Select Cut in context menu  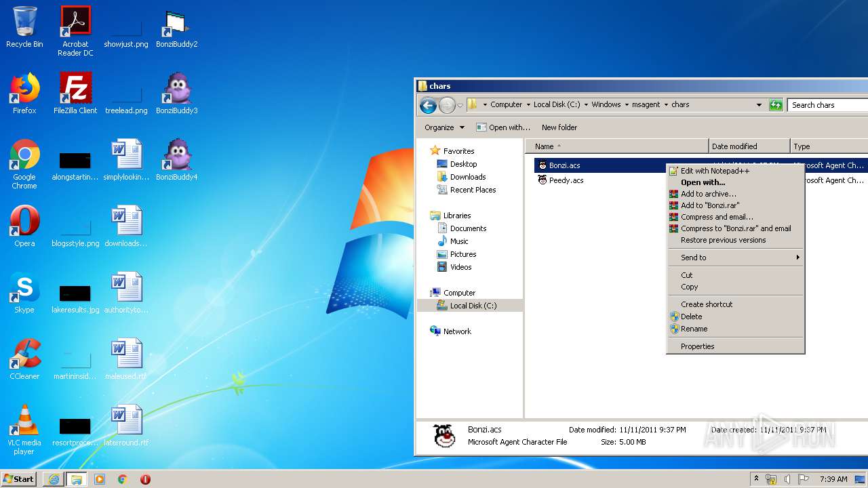pyautogui.click(x=736, y=275)
